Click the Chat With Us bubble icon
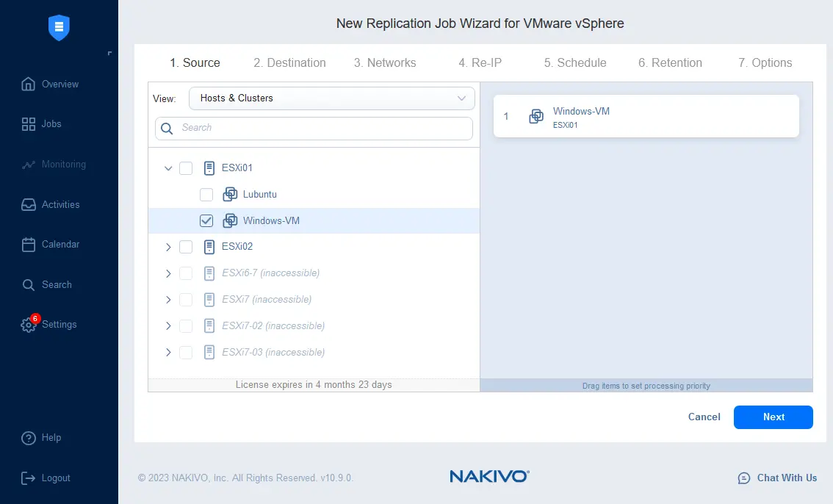The width and height of the screenshot is (833, 504). [x=744, y=478]
